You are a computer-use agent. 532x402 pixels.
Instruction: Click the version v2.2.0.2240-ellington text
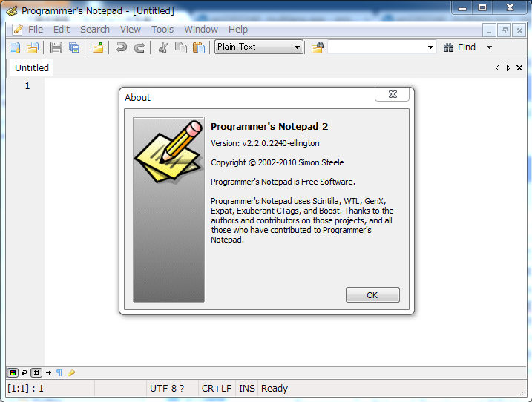click(265, 143)
